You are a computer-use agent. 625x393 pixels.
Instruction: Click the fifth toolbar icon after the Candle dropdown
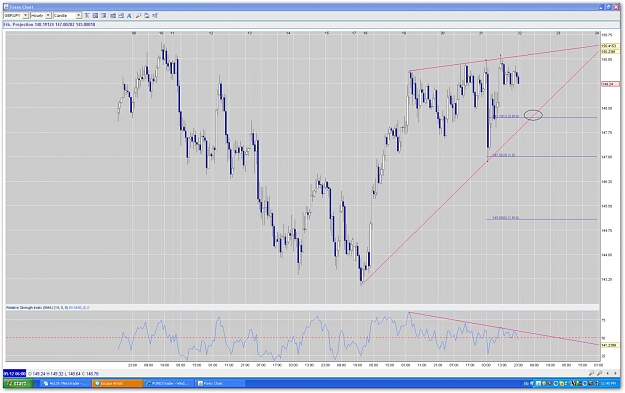[x=121, y=15]
